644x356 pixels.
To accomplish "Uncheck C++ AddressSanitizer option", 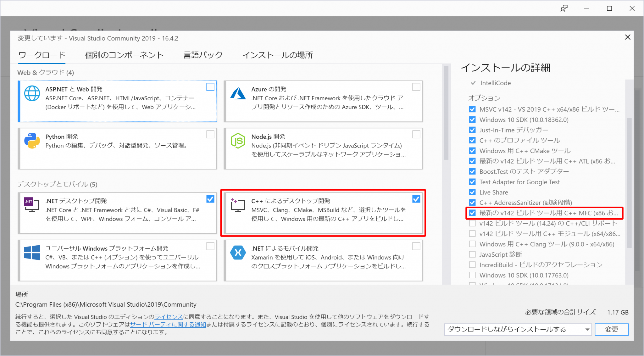I will (x=472, y=203).
